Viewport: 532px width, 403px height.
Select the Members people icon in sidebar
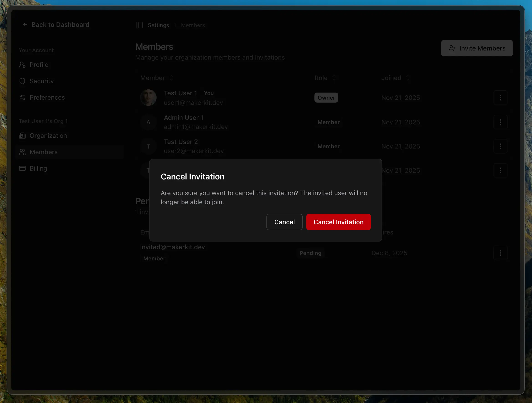click(22, 152)
